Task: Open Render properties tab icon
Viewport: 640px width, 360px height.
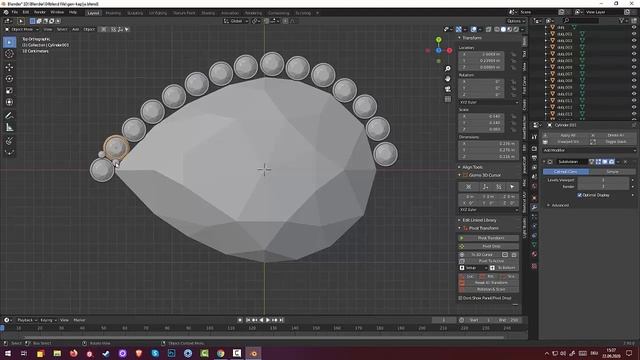Action: point(534,148)
